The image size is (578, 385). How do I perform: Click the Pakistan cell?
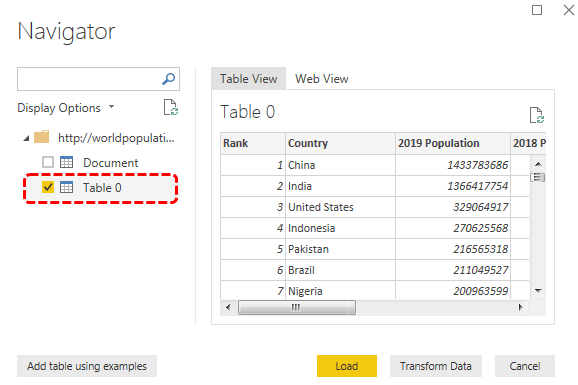(340, 249)
